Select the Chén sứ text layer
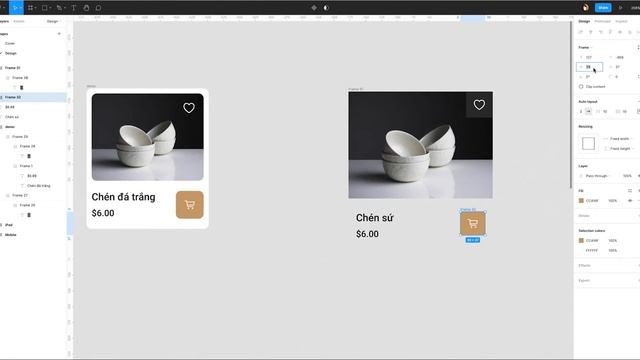 [x=12, y=117]
